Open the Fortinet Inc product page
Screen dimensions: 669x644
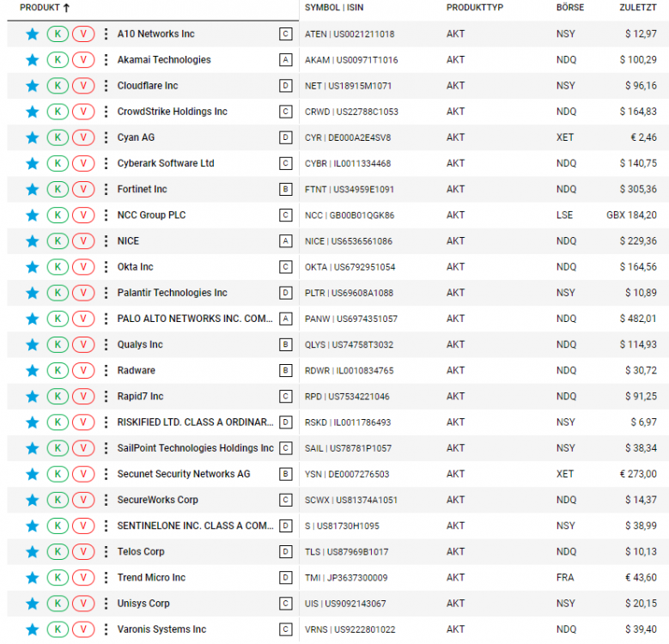point(142,190)
